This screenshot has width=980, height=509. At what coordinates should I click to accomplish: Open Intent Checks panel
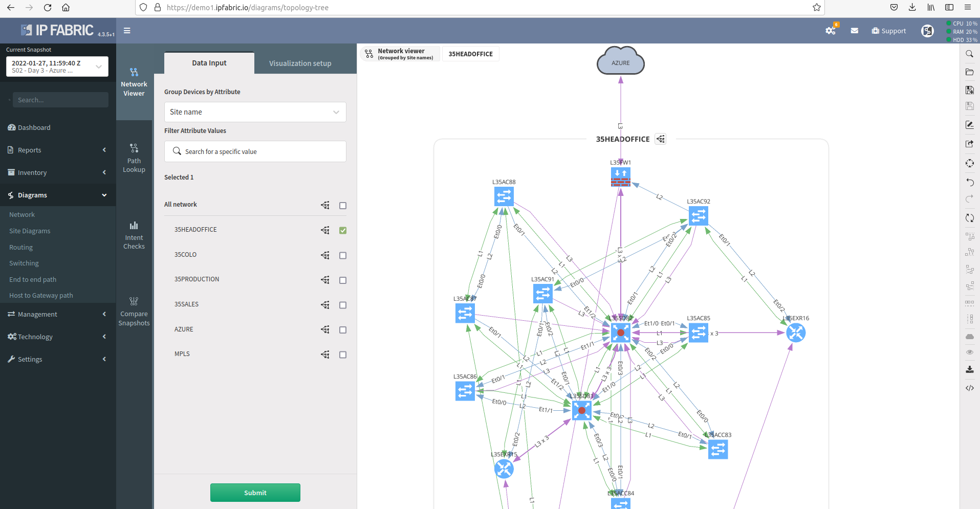pos(134,235)
